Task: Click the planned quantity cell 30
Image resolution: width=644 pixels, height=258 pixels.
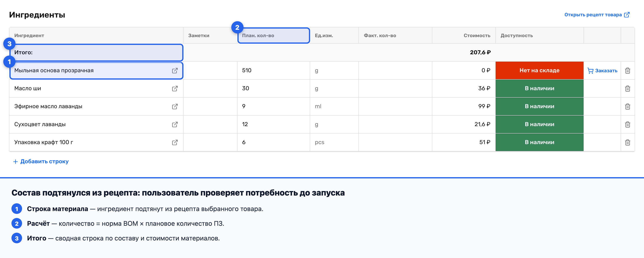Action: [274, 88]
